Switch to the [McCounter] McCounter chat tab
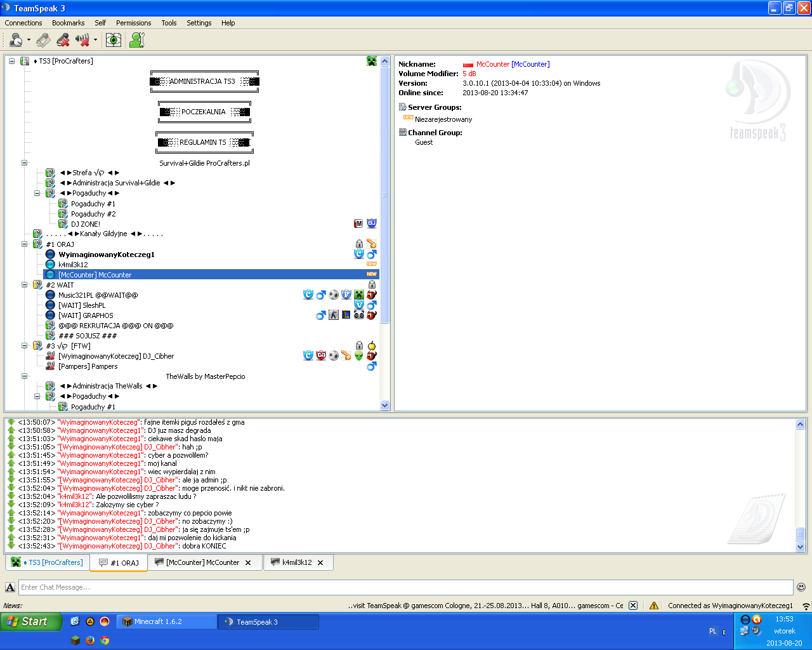Viewport: 812px width, 650px height. pyautogui.click(x=204, y=562)
